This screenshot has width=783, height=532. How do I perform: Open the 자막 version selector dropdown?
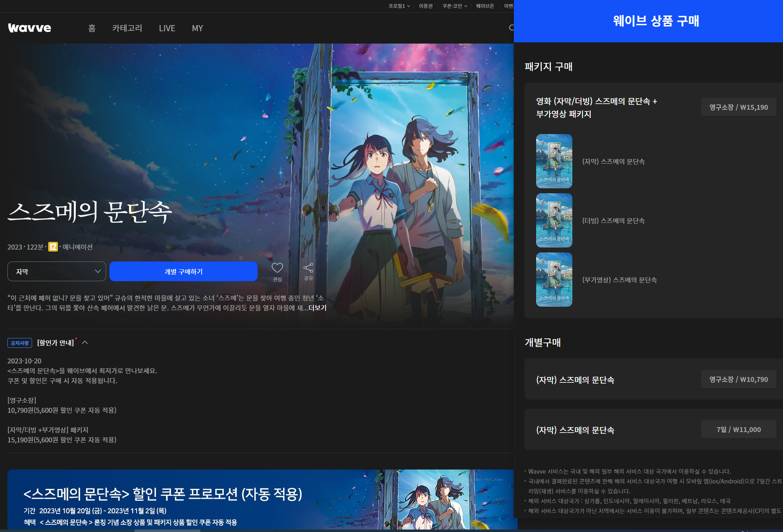coord(56,271)
